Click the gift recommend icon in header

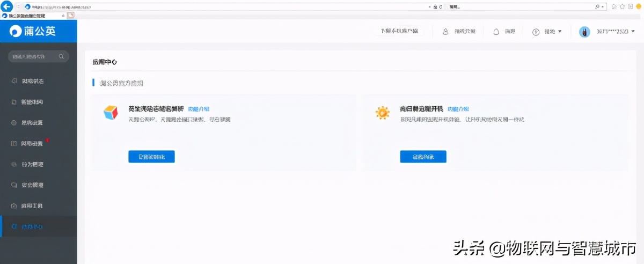(445, 32)
